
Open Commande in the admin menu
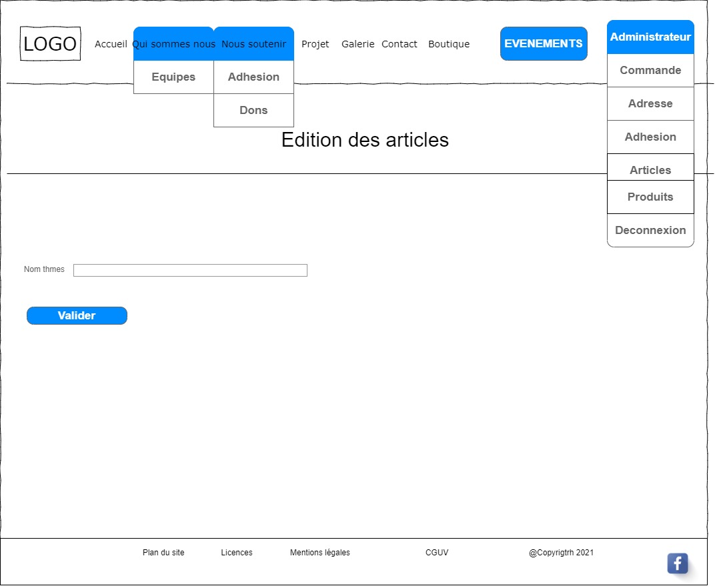[x=650, y=71]
